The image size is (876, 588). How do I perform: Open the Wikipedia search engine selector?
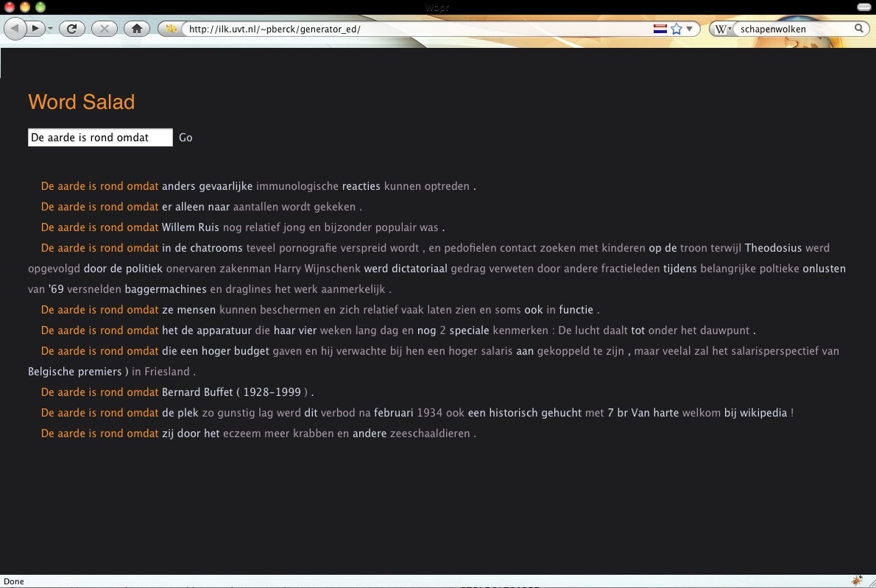tap(723, 29)
